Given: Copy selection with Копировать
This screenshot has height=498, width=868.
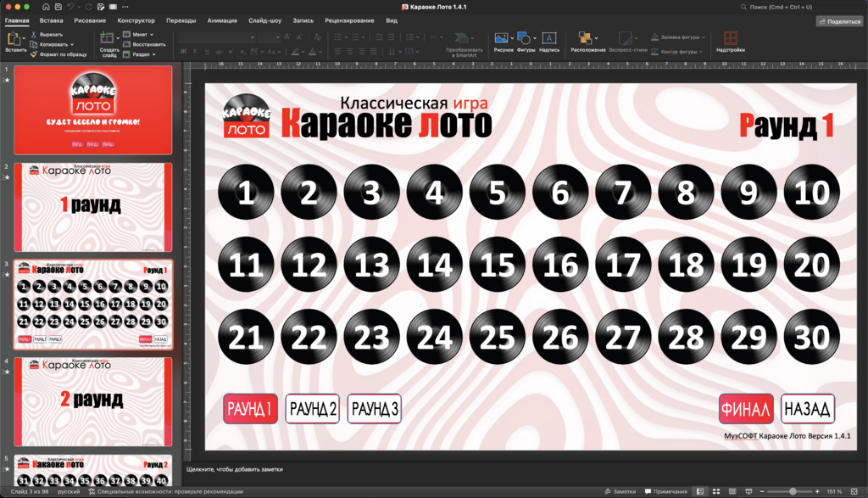Looking at the screenshot, I should click(x=49, y=44).
